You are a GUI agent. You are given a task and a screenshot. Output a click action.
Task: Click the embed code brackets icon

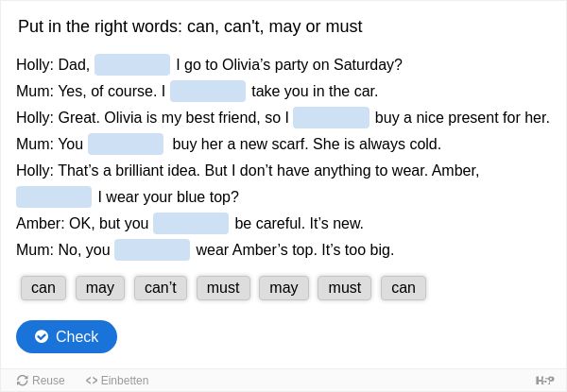[x=92, y=381]
